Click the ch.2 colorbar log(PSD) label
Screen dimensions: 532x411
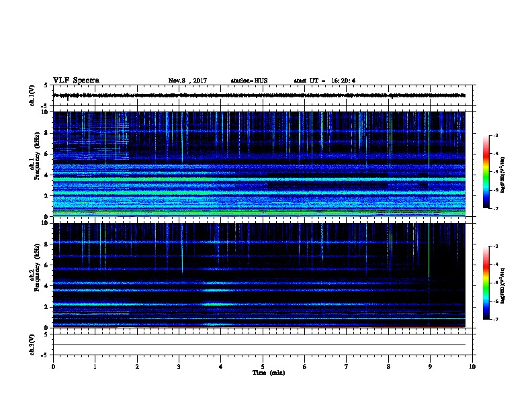coord(502,285)
